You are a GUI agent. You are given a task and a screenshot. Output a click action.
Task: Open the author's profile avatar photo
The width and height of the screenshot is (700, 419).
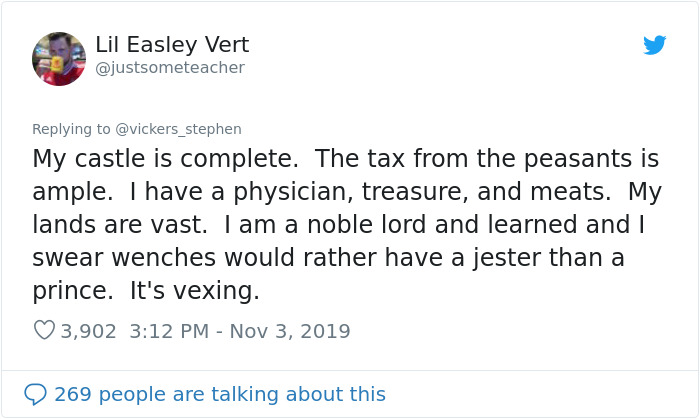[58, 58]
